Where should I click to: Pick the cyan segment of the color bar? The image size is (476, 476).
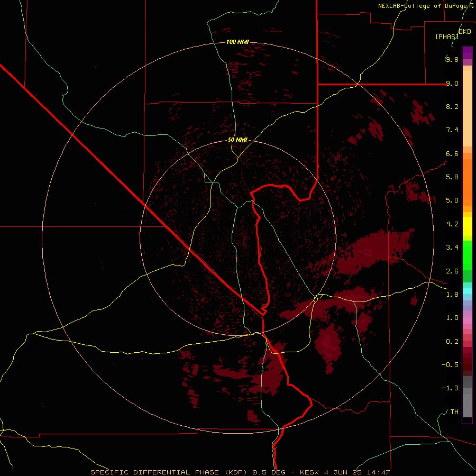click(x=467, y=291)
